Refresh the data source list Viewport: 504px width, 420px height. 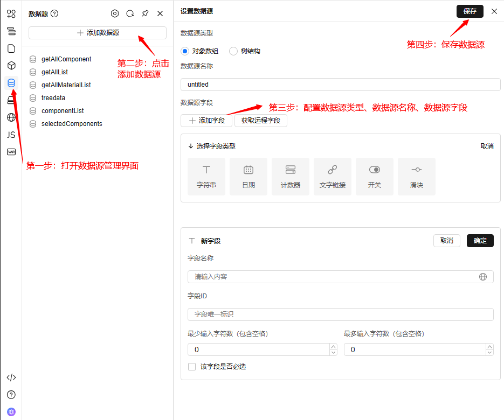coord(130,13)
